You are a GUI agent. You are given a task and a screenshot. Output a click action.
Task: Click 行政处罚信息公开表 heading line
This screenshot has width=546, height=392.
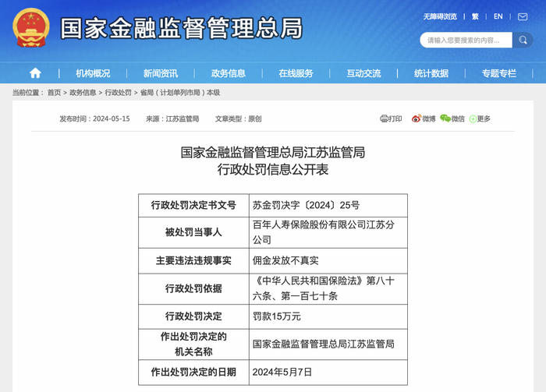pyautogui.click(x=273, y=170)
